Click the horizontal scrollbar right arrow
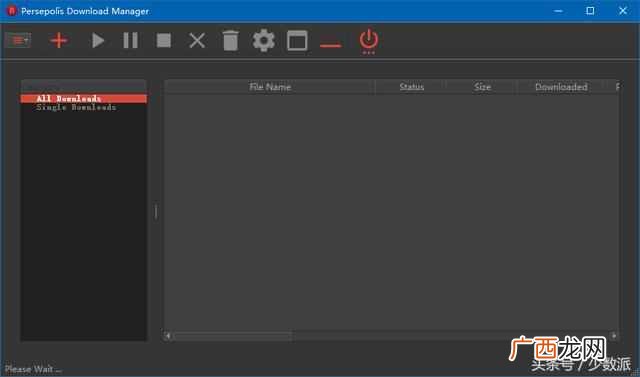 coord(614,336)
